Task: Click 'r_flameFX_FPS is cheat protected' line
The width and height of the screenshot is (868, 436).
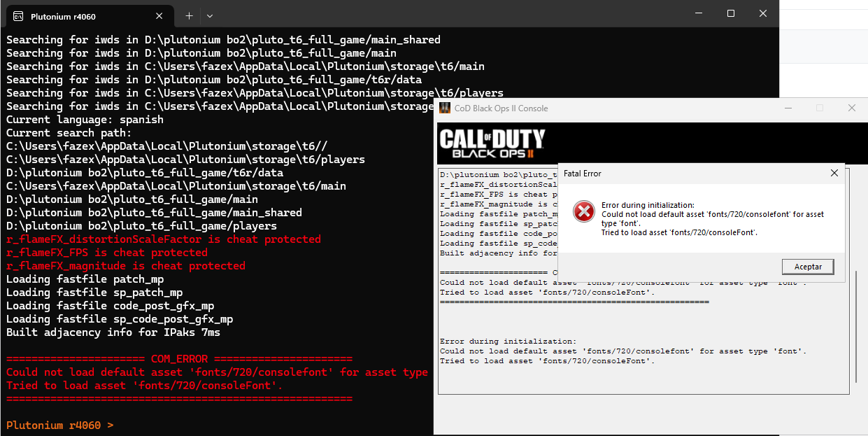Action: click(x=107, y=253)
